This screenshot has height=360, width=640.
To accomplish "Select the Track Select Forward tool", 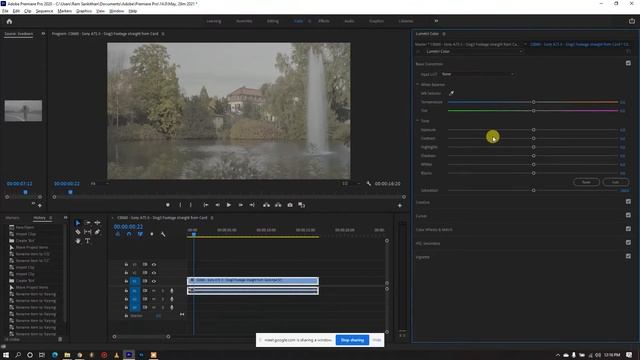I will [x=88, y=223].
